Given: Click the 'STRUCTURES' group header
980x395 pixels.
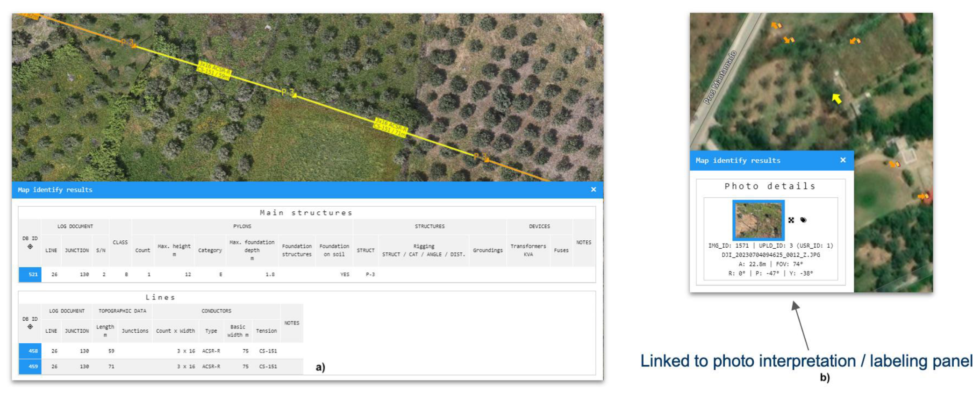Looking at the screenshot, I should pos(429,226).
